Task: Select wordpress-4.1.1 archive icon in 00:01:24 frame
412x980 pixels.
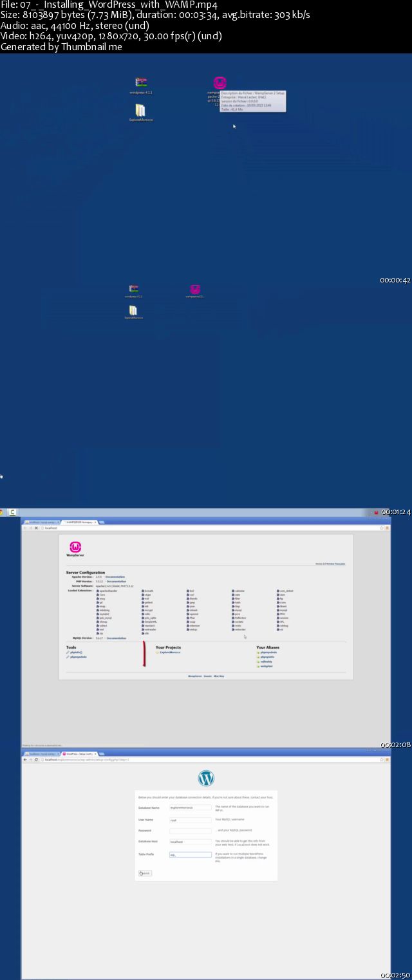Action: point(134,289)
